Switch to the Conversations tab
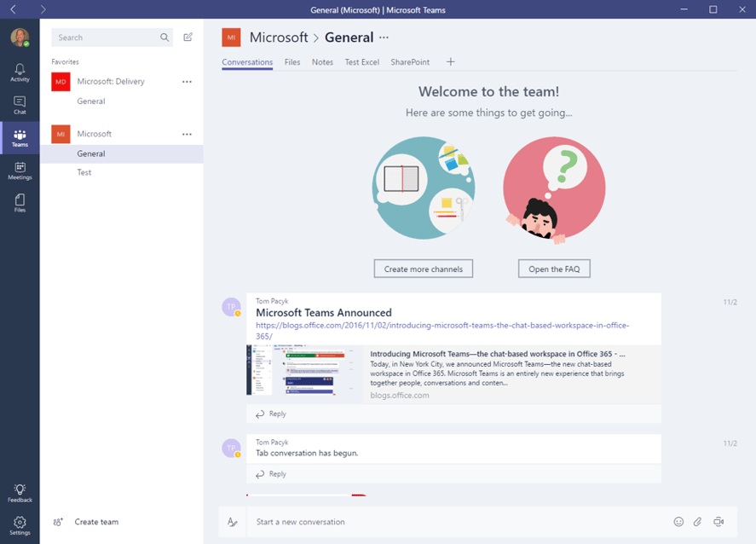756x544 pixels. point(247,62)
